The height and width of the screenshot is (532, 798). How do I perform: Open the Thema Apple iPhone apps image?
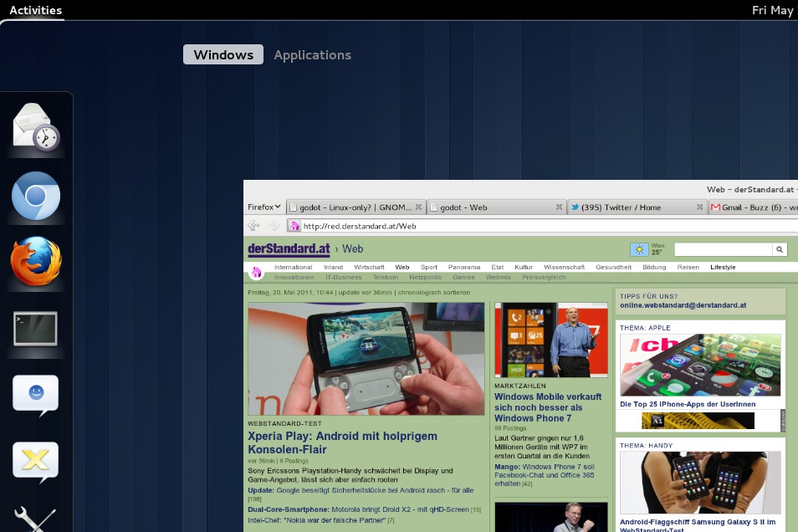click(x=700, y=365)
